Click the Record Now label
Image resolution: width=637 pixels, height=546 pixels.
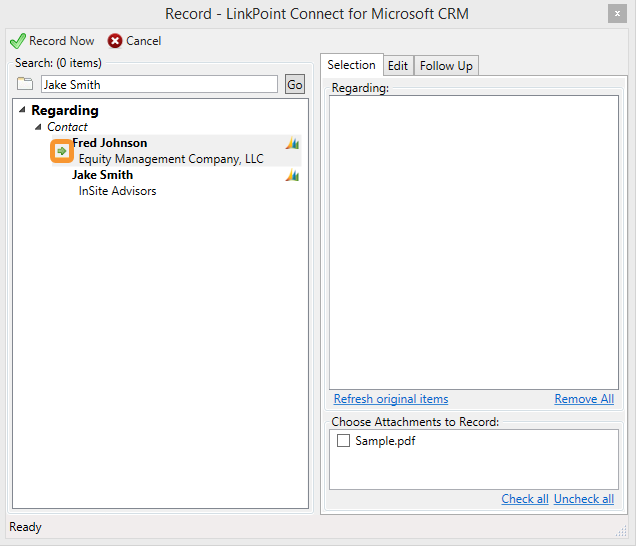click(62, 41)
